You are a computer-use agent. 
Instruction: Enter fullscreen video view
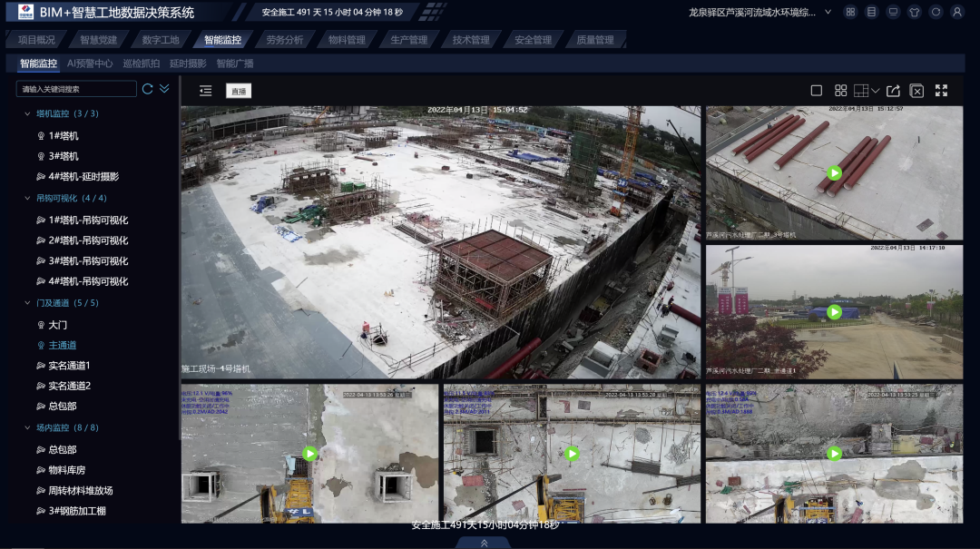[941, 91]
